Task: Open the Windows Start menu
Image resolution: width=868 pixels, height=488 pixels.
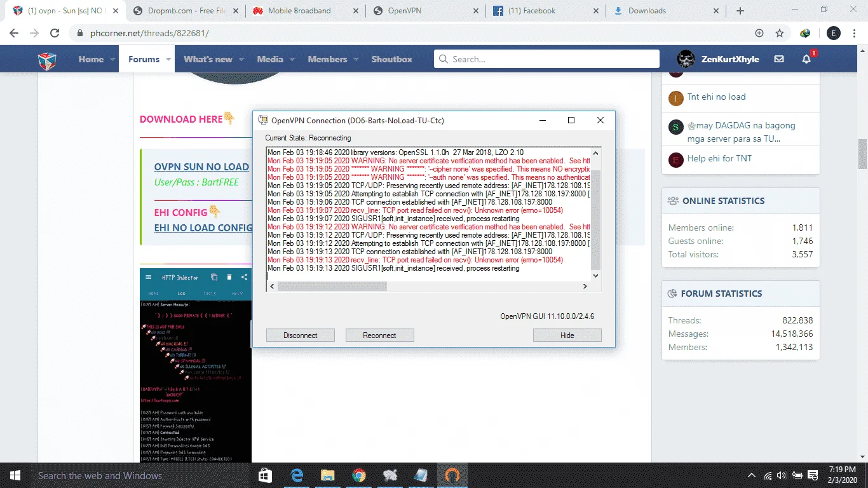Action: pos(14,475)
